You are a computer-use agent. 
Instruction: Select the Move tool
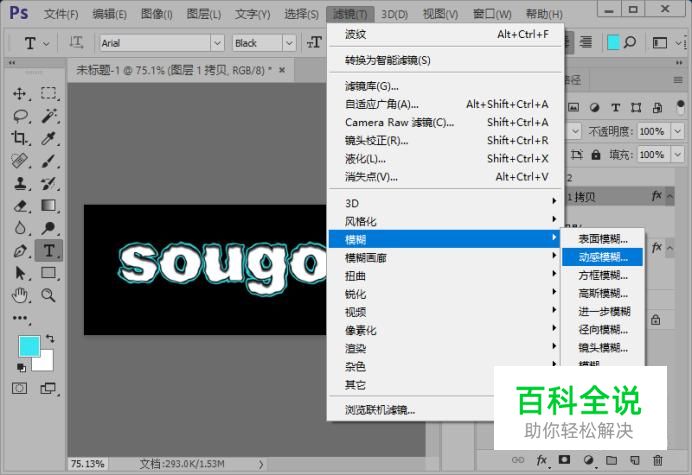tap(20, 94)
